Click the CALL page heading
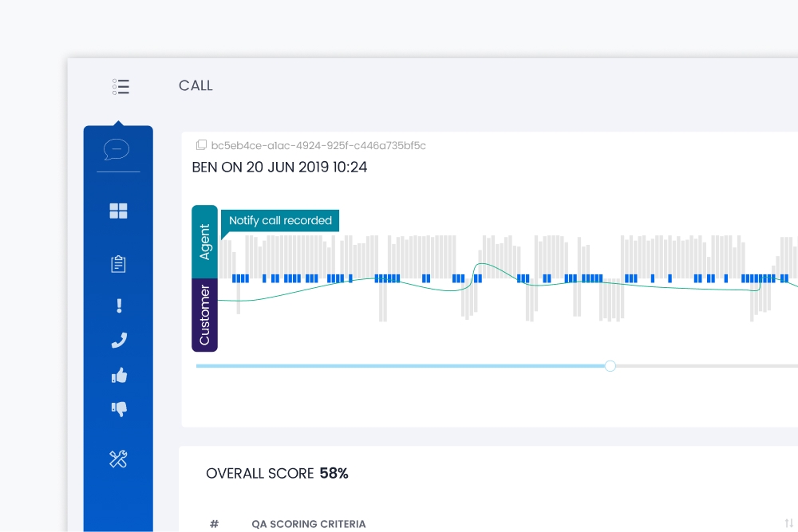The height and width of the screenshot is (532, 798). point(196,85)
